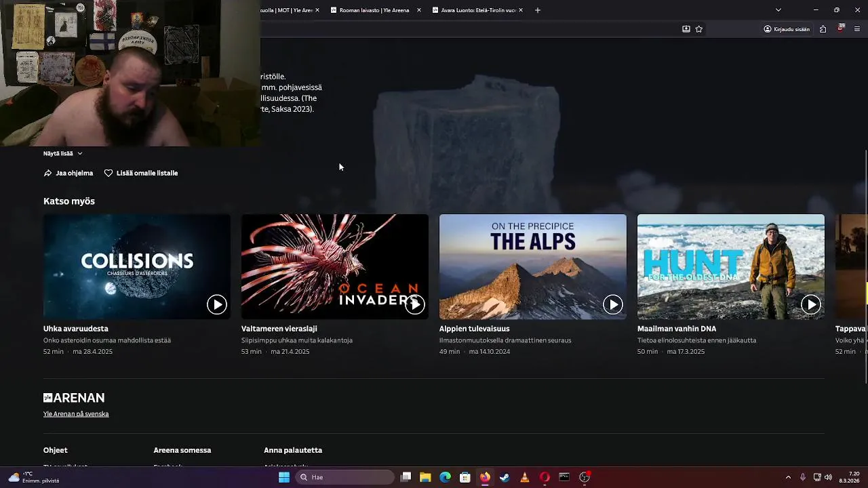868x488 pixels.
Task: Open Uhka avaruudesta title link
Action: [76, 329]
